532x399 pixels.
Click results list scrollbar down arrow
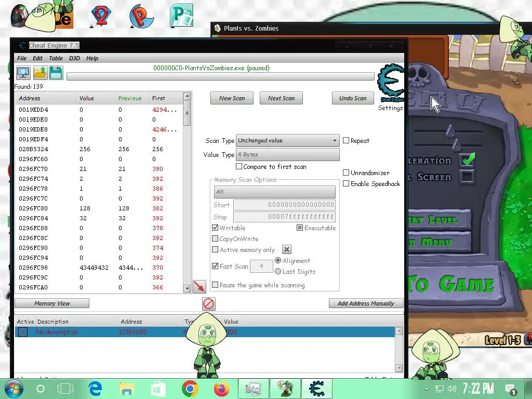[x=187, y=289]
